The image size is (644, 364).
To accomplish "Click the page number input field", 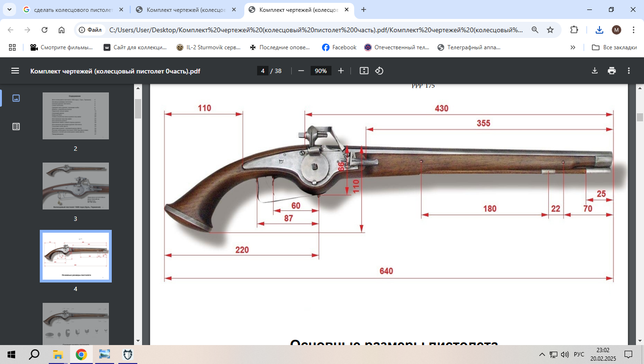I will 262,71.
